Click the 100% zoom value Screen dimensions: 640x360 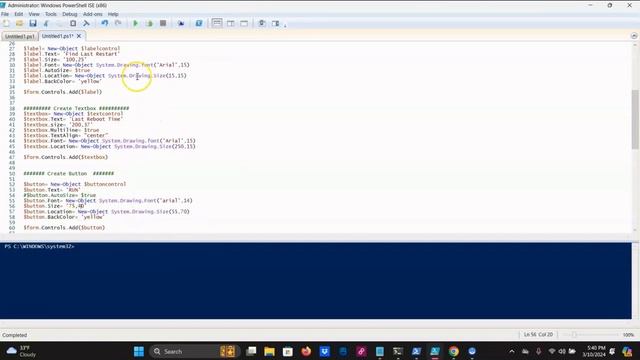coord(628,335)
